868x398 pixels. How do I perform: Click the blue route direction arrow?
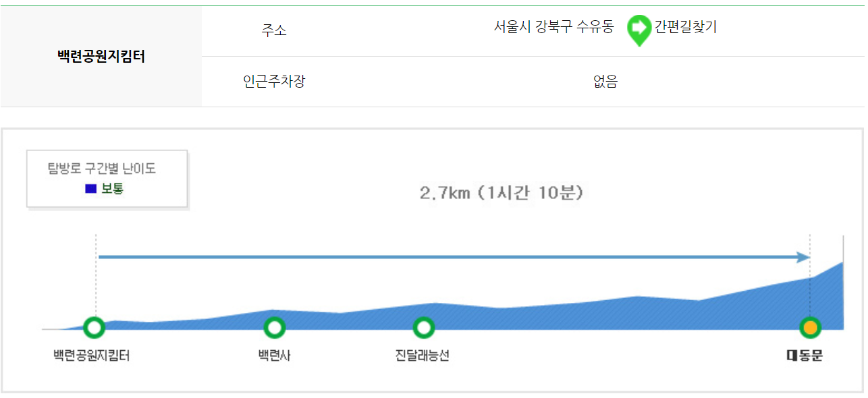tap(452, 257)
